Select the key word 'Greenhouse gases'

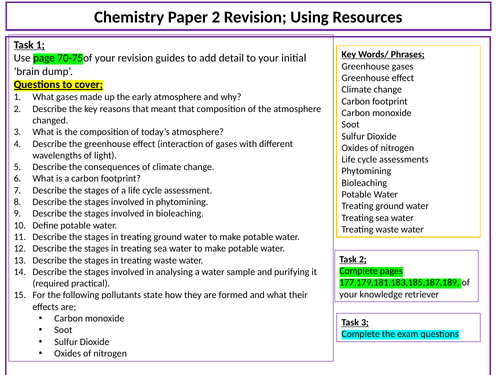377,66
